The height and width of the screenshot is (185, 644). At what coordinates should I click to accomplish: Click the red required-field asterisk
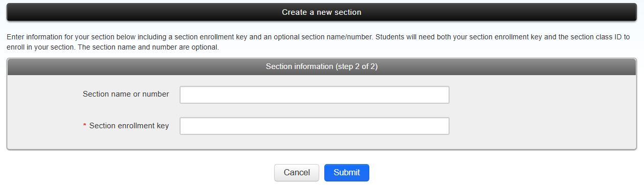(x=85, y=126)
